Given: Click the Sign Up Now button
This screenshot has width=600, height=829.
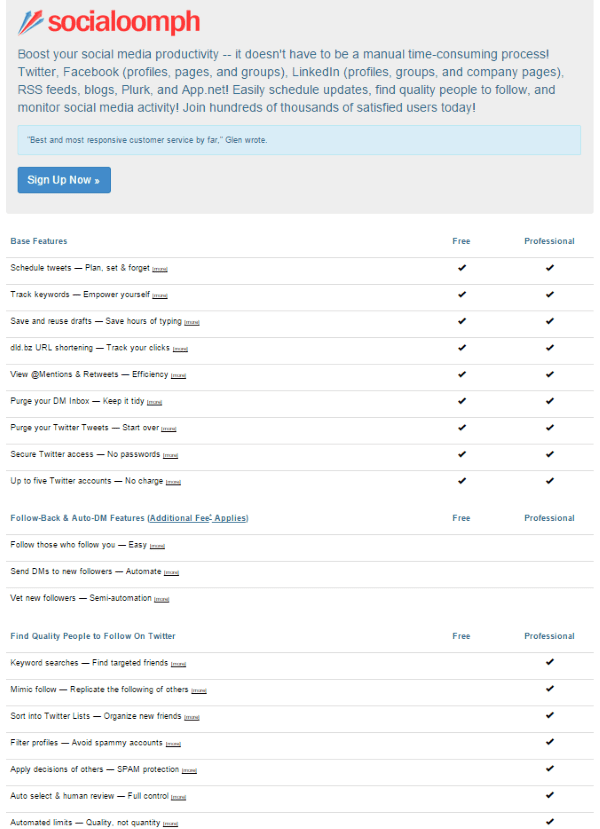Looking at the screenshot, I should click(64, 180).
